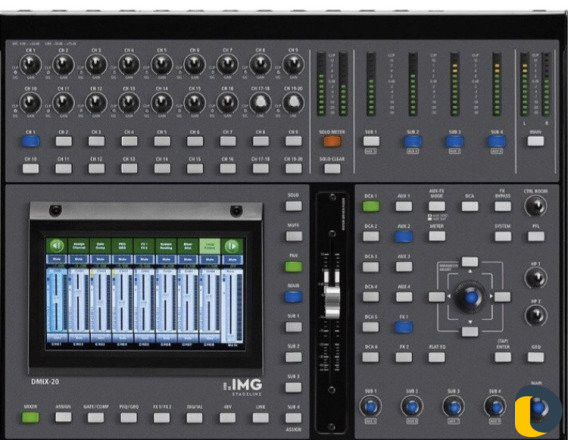Viewport: 568px width, 440px height.
Task: Click the left arrow navigation button
Action: click(x=437, y=297)
